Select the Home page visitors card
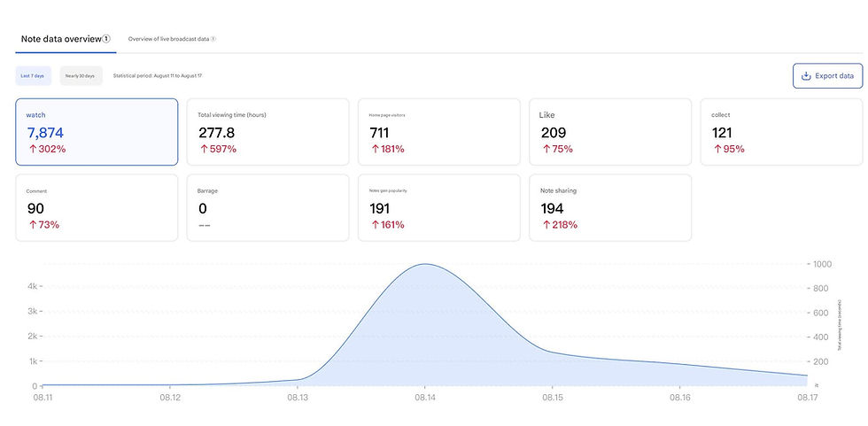 coord(439,132)
